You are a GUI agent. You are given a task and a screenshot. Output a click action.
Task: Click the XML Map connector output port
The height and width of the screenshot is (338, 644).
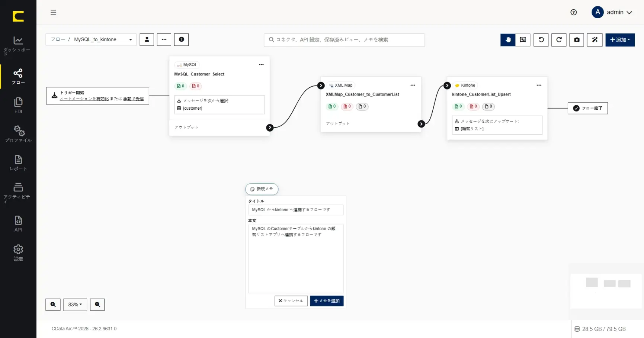coord(421,124)
